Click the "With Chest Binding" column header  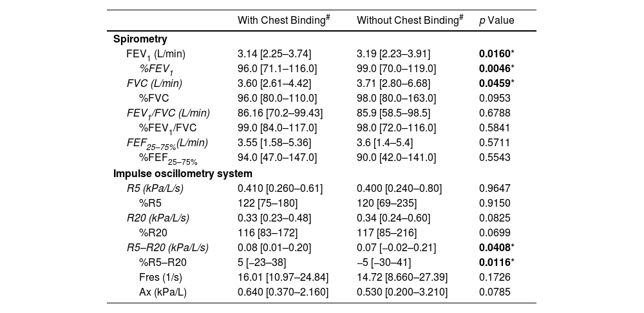click(283, 21)
